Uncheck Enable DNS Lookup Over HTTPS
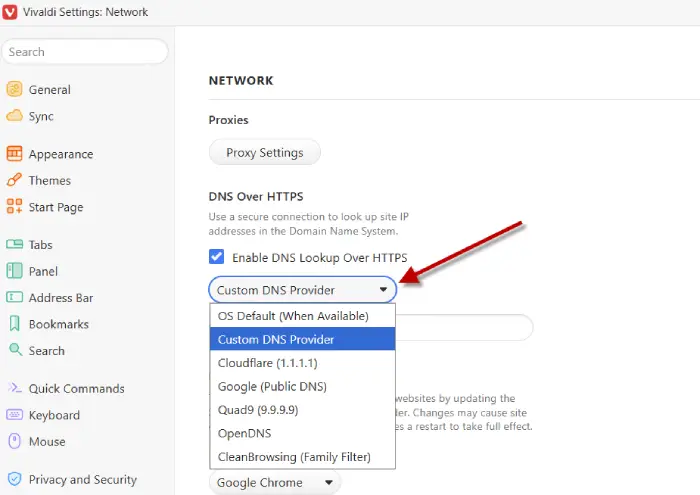Image resolution: width=700 pixels, height=495 pixels. coord(217,257)
